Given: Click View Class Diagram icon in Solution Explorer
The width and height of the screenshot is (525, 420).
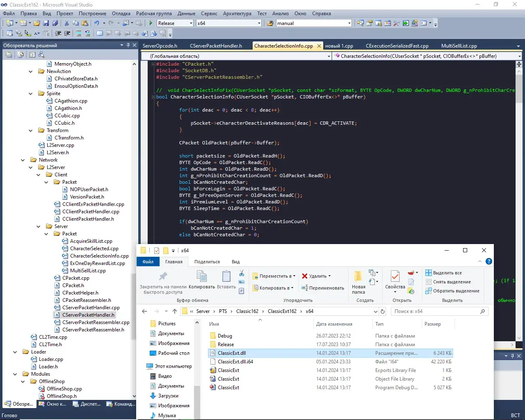Looking at the screenshot, I should click(x=41, y=55).
